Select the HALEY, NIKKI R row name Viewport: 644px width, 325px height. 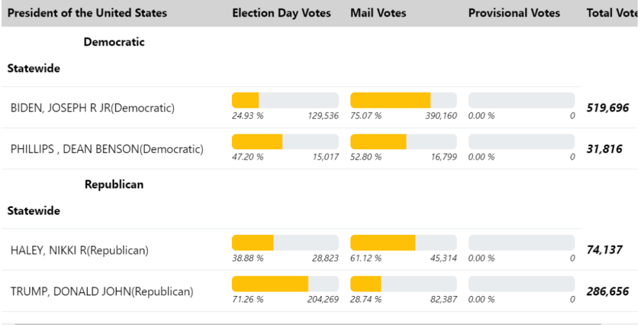pyautogui.click(x=79, y=250)
